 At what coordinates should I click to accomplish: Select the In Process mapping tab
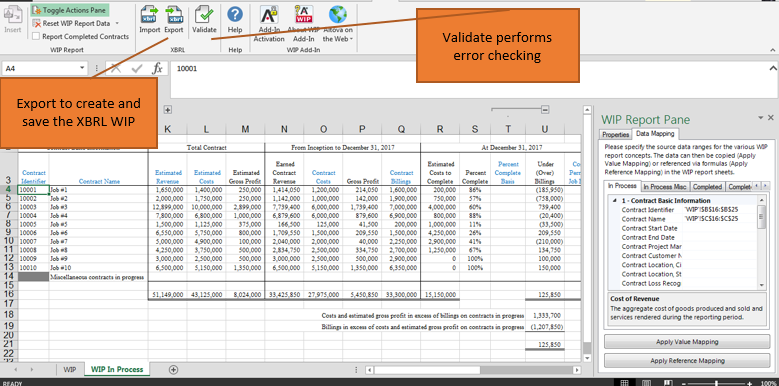click(x=623, y=186)
